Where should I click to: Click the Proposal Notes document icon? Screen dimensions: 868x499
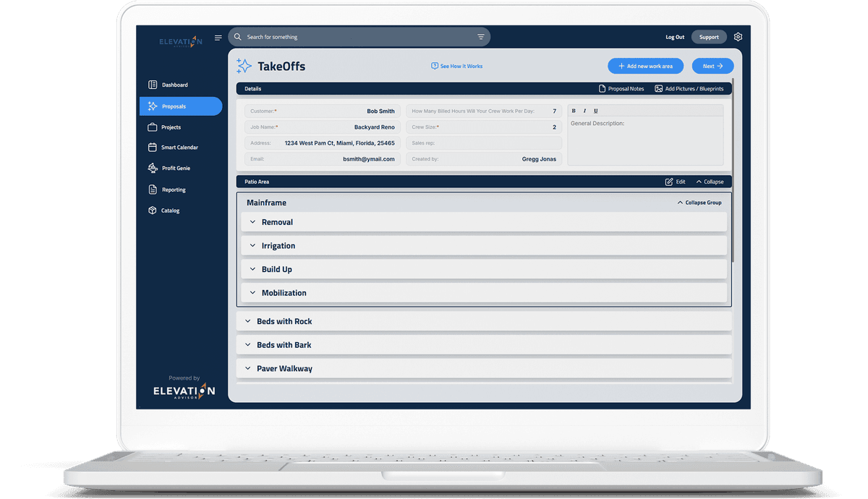(602, 89)
